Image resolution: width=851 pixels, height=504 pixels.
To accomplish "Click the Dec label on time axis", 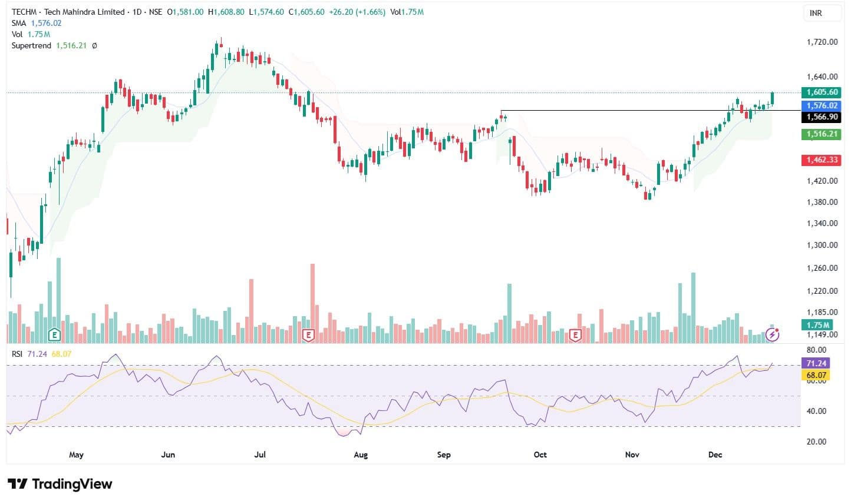I will [715, 455].
